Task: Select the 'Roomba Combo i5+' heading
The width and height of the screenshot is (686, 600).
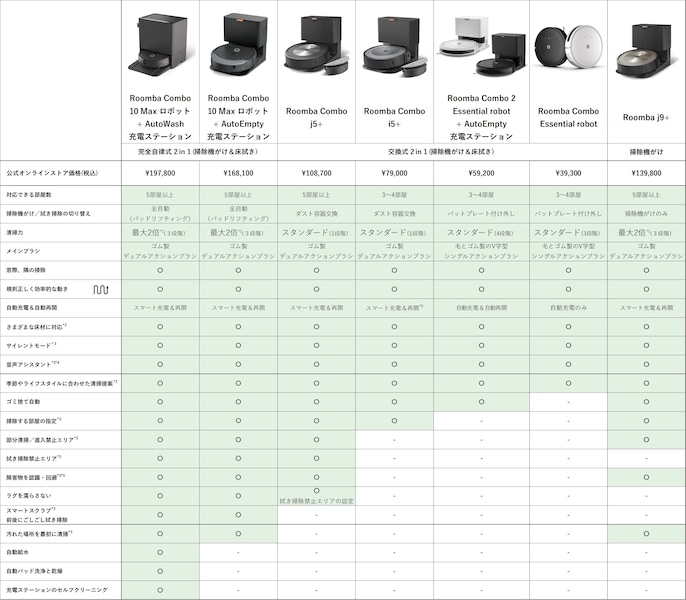Action: 395,117
